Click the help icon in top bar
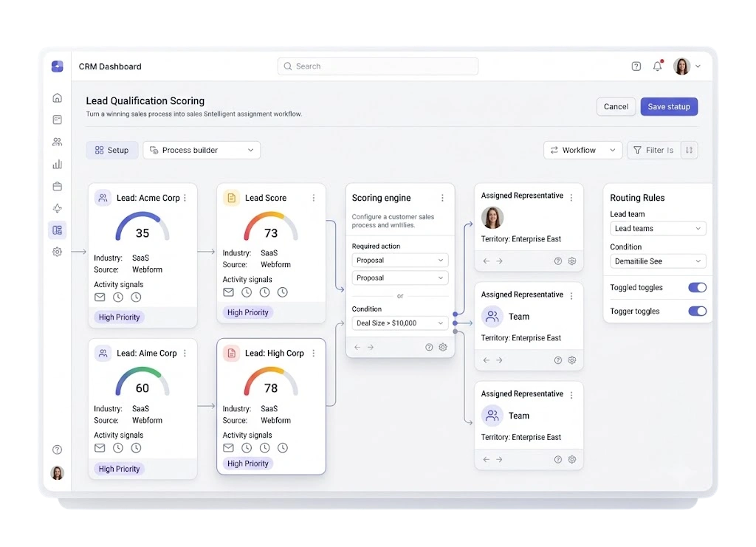This screenshot has width=756, height=547. [x=636, y=66]
